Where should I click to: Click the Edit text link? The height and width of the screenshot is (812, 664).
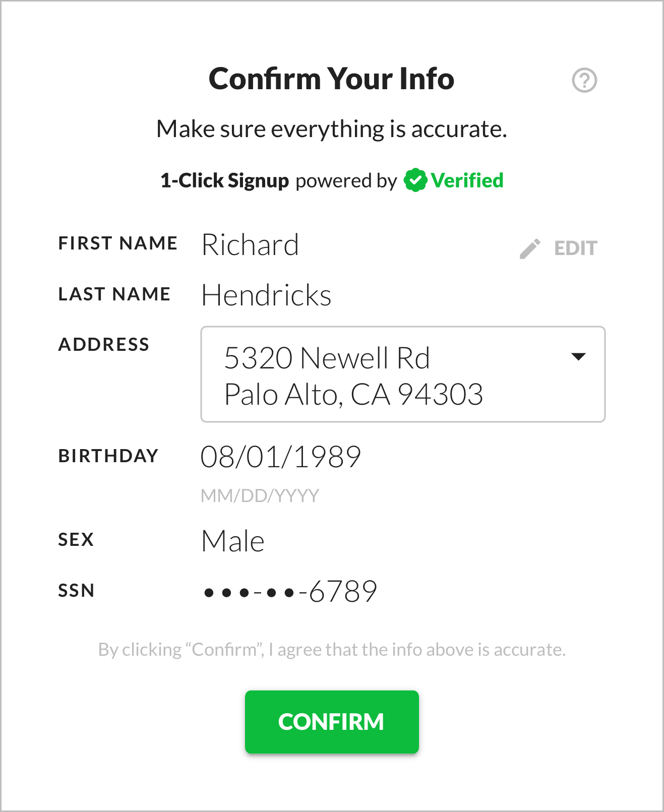pos(575,248)
